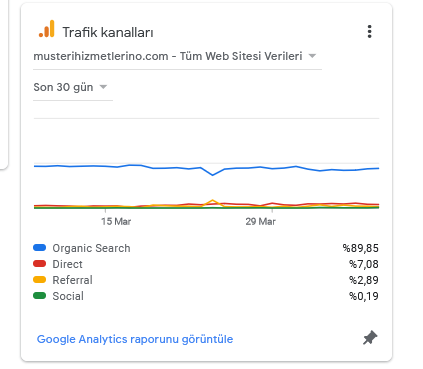Click the Google Analytics bar chart logo

(47, 29)
